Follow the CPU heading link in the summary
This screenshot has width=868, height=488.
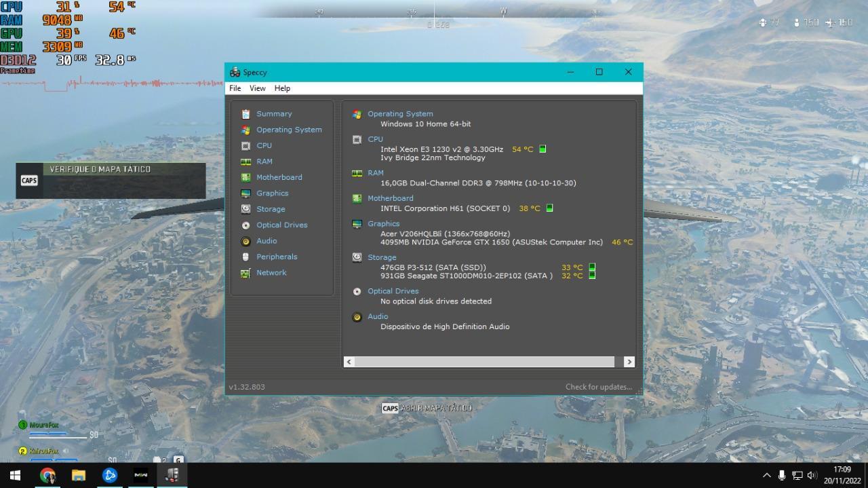tap(375, 139)
